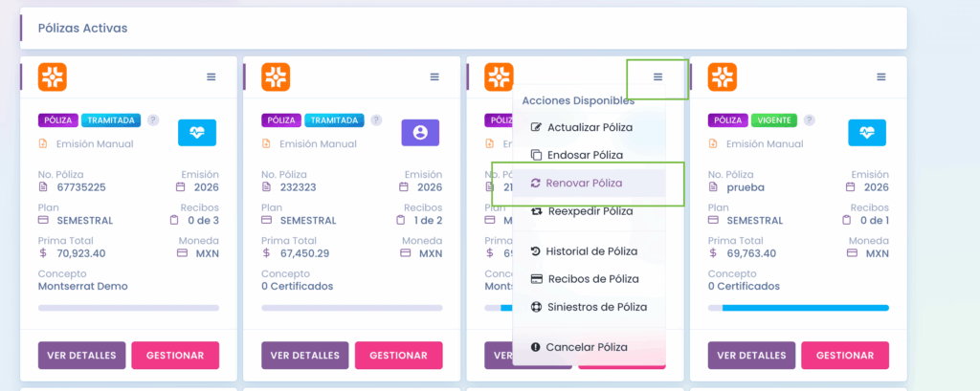The width and height of the screenshot is (980, 391).
Task: Click VER DETALLES on policy 67735225 card
Action: (x=82, y=356)
